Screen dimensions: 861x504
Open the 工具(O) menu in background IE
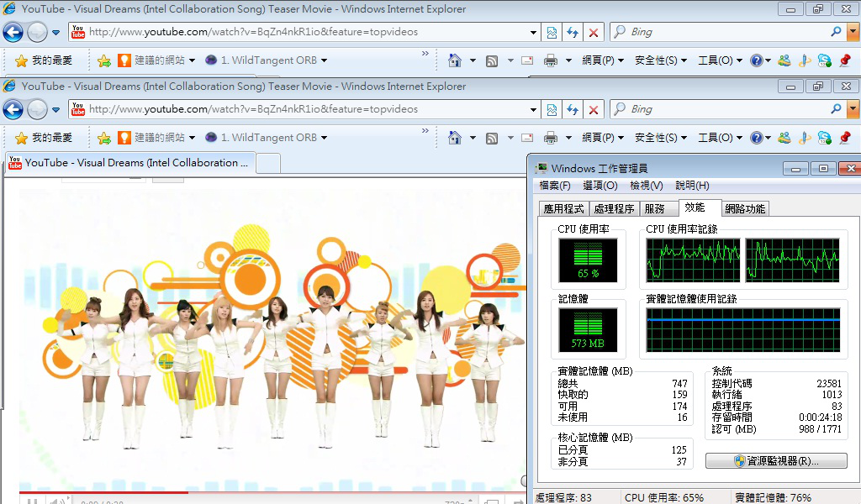[x=720, y=60]
